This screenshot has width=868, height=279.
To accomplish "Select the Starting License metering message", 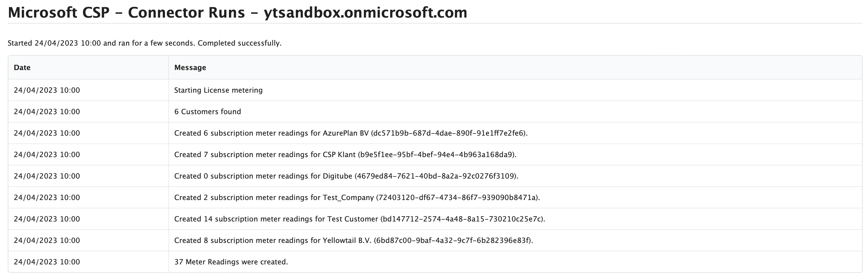I will (218, 90).
